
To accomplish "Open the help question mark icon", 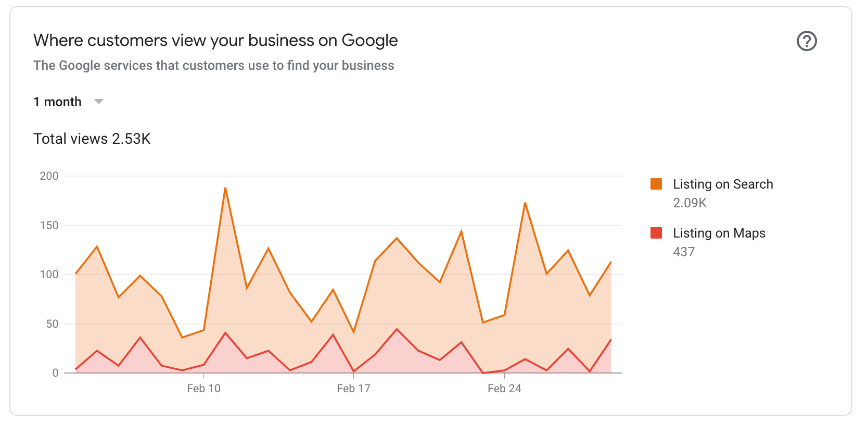I will [807, 41].
